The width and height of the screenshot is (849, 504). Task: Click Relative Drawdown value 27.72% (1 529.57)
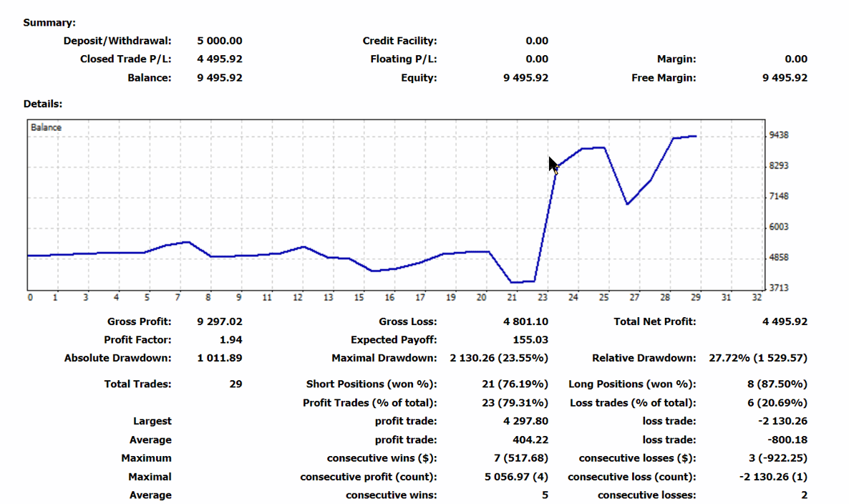click(x=758, y=358)
